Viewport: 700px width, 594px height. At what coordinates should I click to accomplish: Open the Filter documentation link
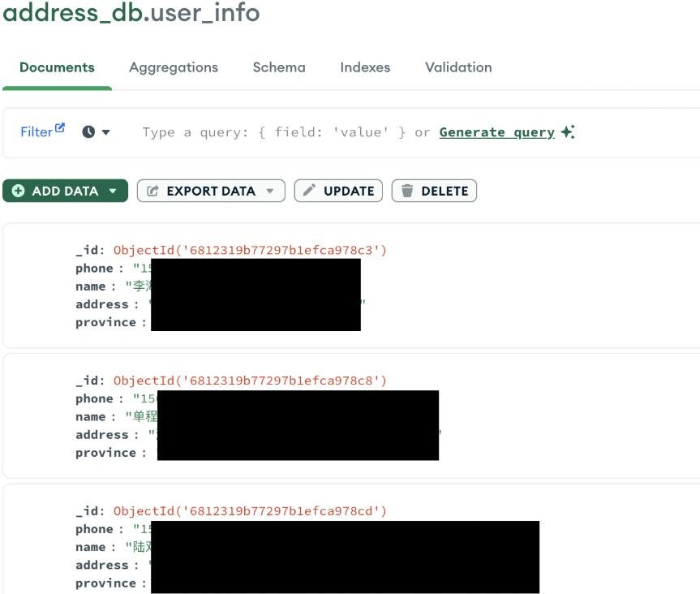(37, 131)
